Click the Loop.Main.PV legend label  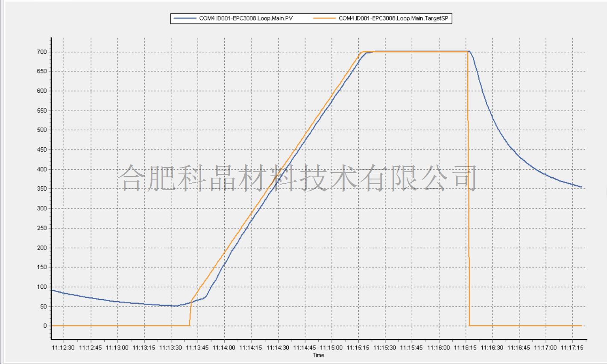click(246, 18)
